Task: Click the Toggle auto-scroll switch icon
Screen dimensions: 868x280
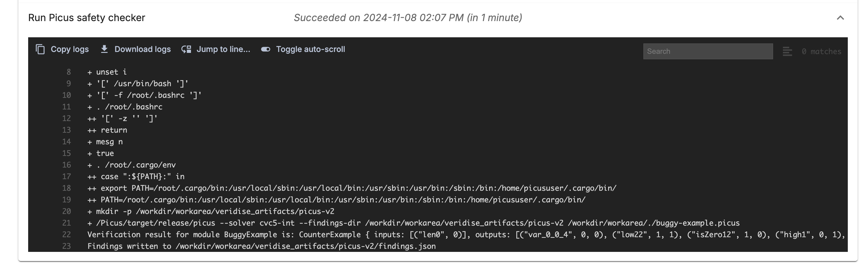Action: click(x=266, y=50)
